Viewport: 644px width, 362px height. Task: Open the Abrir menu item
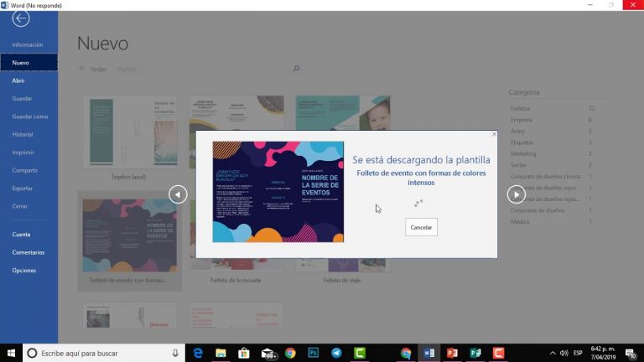coord(18,80)
